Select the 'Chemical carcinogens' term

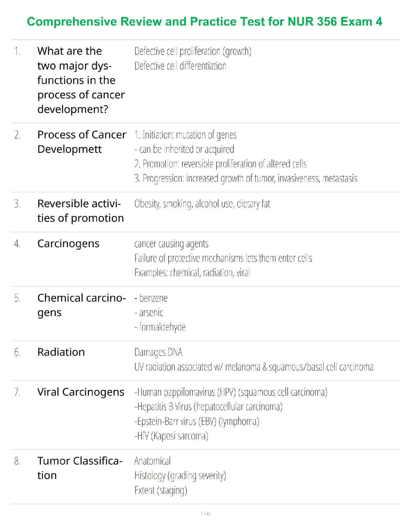click(x=81, y=305)
